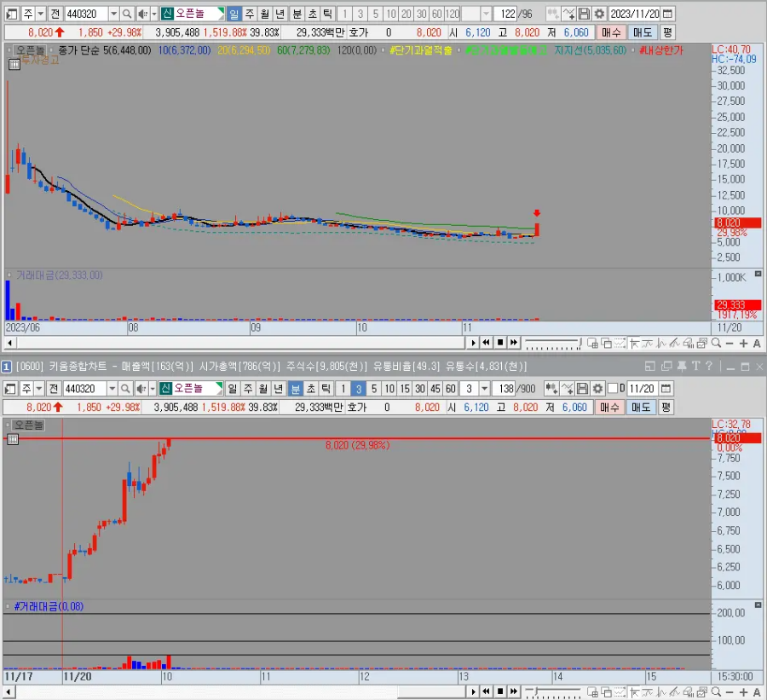Click pin icon in 키움종합차트 title bar
This screenshot has width=767, height=700.
[682, 366]
